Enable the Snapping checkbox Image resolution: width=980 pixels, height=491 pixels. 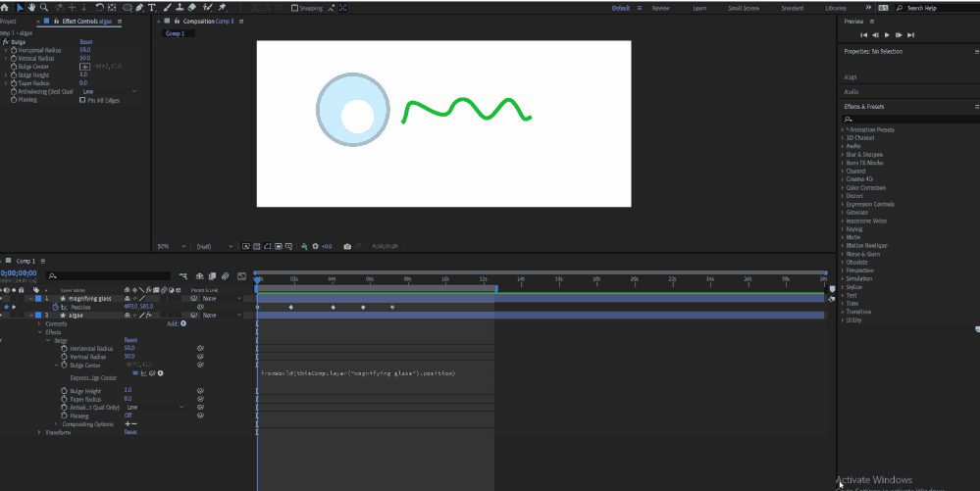pos(295,8)
